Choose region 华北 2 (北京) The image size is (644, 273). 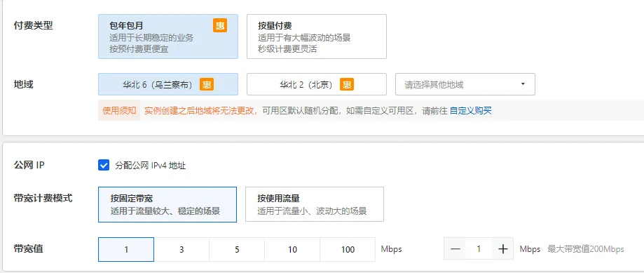[317, 84]
